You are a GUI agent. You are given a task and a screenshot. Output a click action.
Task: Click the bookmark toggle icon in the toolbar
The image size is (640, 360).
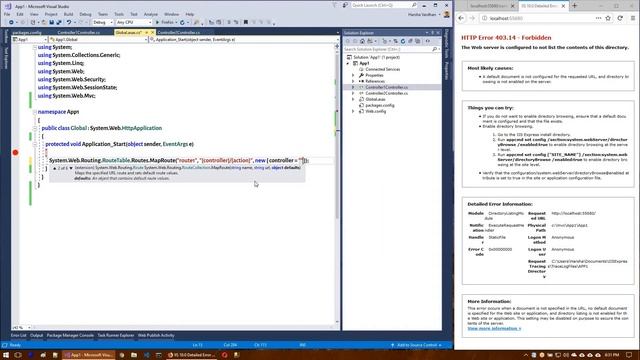coord(246,22)
